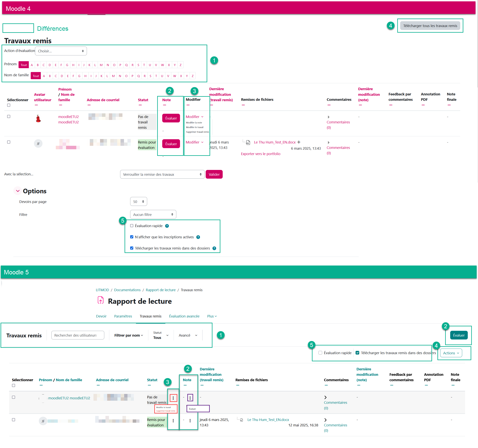Click the Rapport de lecture assignment icon
Image resolution: width=478 pixels, height=448 pixels.
click(x=100, y=300)
